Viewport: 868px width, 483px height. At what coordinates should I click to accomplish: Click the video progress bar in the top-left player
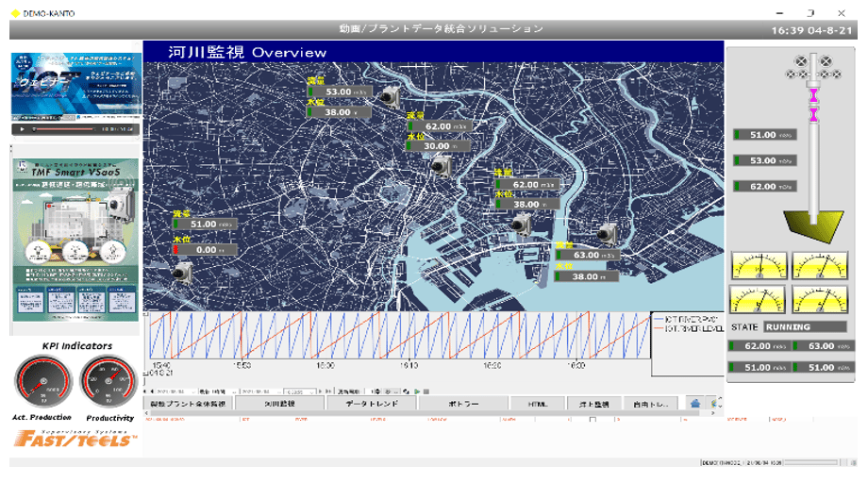pos(65,129)
